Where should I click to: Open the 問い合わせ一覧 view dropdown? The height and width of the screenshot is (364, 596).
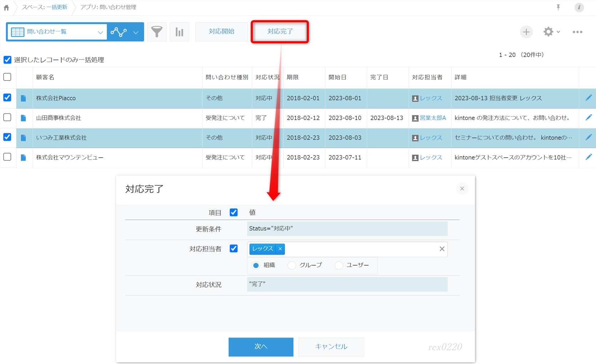tap(57, 32)
